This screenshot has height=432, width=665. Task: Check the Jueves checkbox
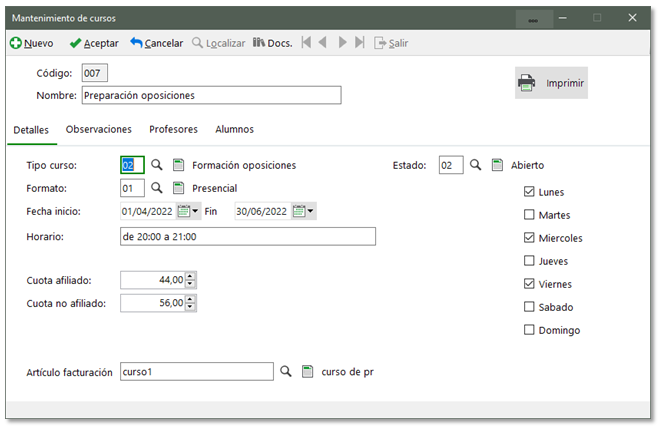529,260
